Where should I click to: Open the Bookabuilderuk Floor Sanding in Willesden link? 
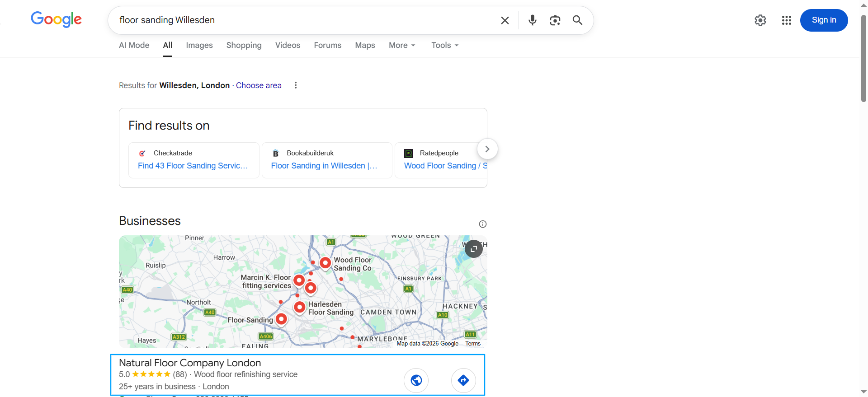click(x=324, y=166)
